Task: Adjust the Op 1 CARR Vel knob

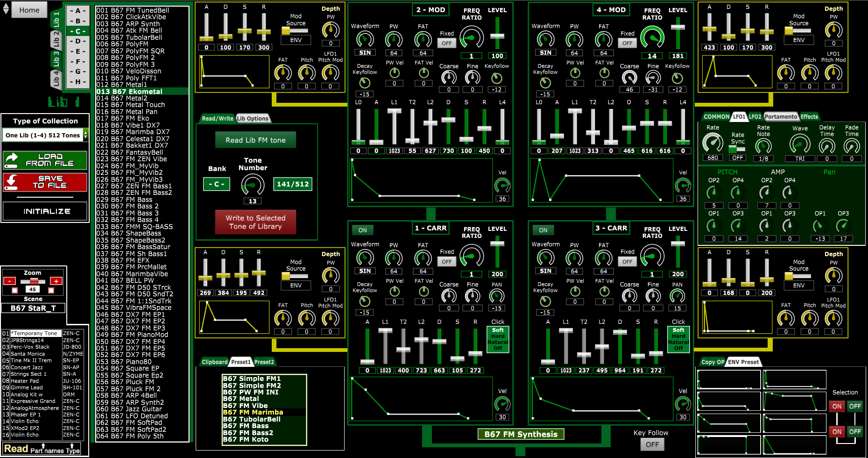Action: pyautogui.click(x=502, y=404)
